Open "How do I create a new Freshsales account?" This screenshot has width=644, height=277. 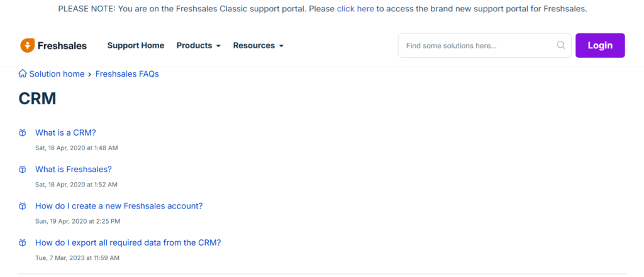pyautogui.click(x=119, y=206)
